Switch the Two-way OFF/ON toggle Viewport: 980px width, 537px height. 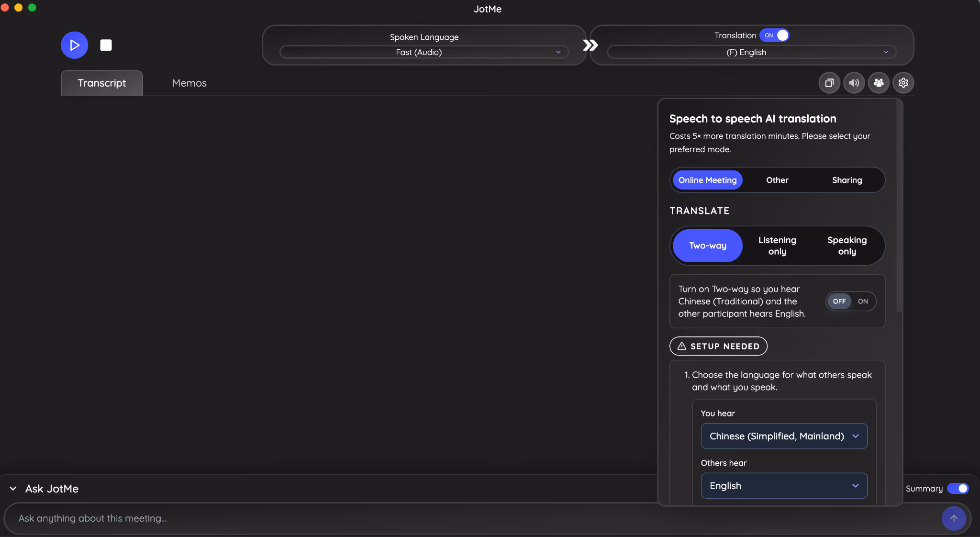851,301
